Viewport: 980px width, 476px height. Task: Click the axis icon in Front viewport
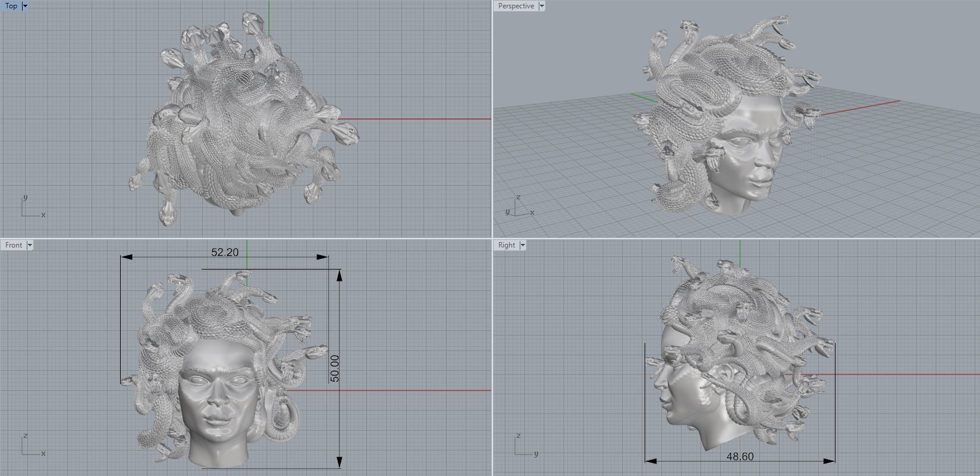[33, 445]
